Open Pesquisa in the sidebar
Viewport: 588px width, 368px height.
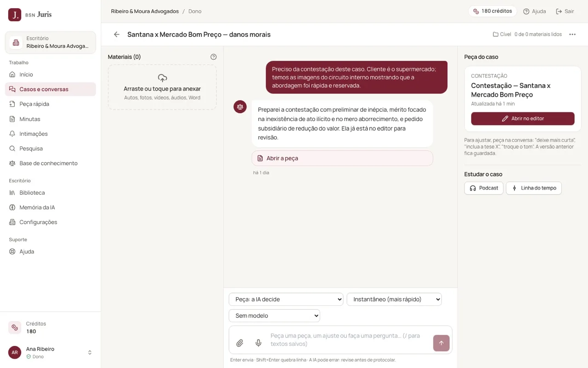(51, 149)
